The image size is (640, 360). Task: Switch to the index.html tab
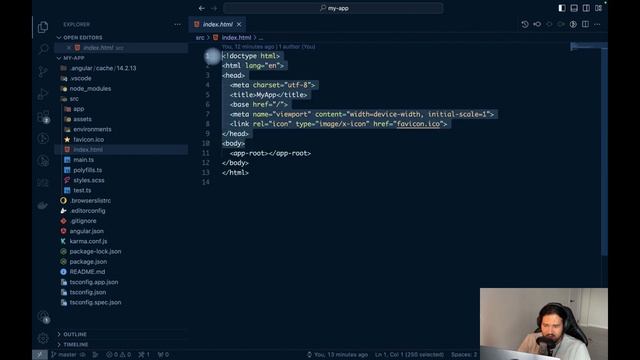pos(218,24)
